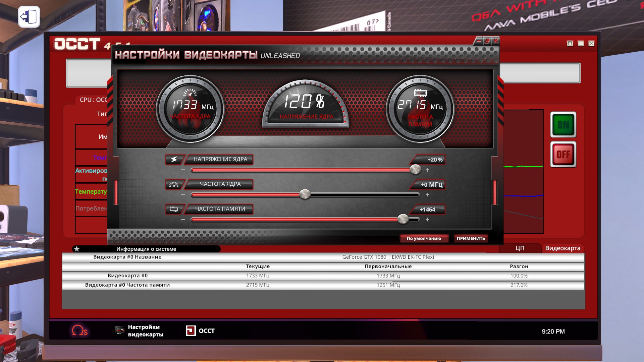Viewport: 644px width, 362px height.
Task: Click the speedometer core clock icon
Action: pyautogui.click(x=174, y=184)
